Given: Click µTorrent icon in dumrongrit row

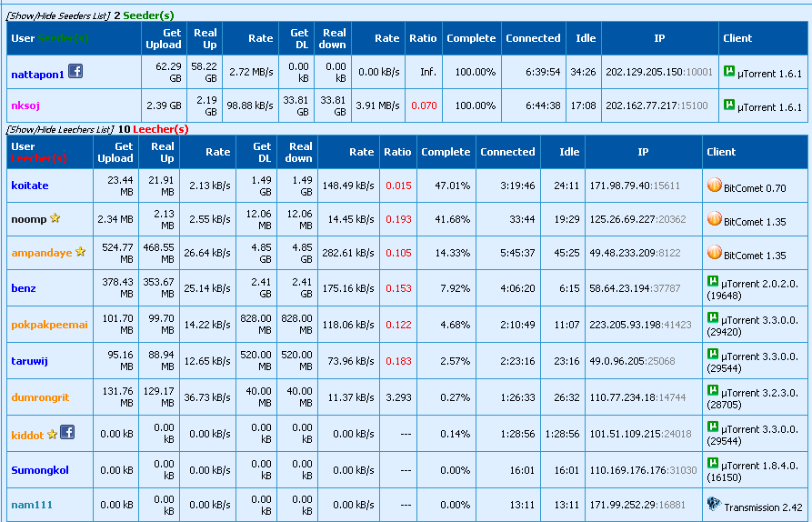Looking at the screenshot, I should coord(713,390).
